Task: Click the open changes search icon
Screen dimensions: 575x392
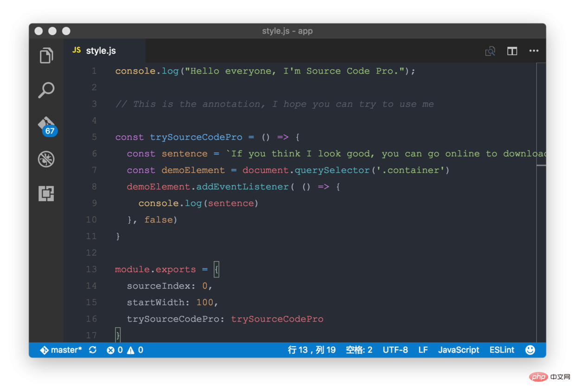Action: coord(490,51)
